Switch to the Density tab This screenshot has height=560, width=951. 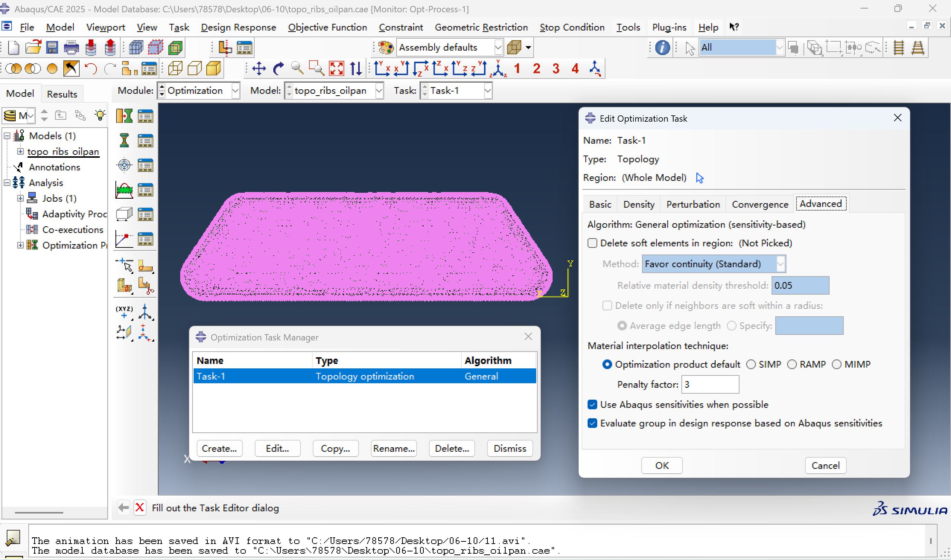[639, 205]
